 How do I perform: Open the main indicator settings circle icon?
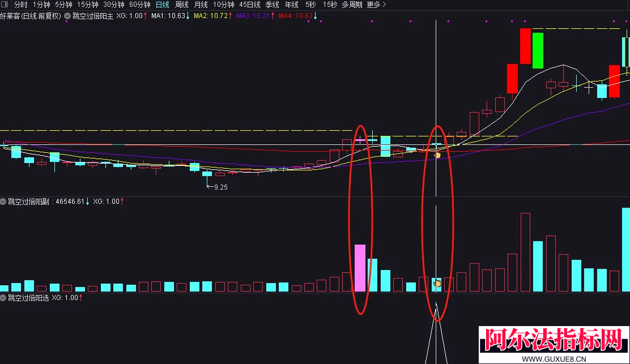click(x=67, y=16)
